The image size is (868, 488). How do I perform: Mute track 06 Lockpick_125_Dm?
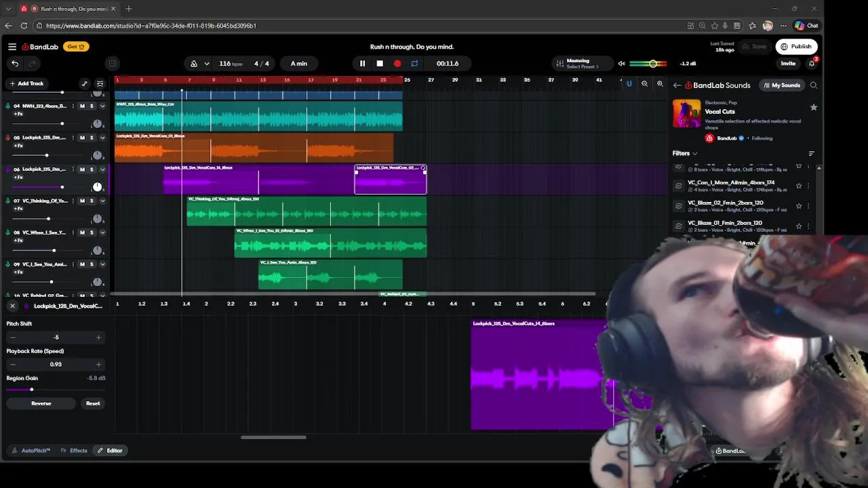tap(82, 169)
